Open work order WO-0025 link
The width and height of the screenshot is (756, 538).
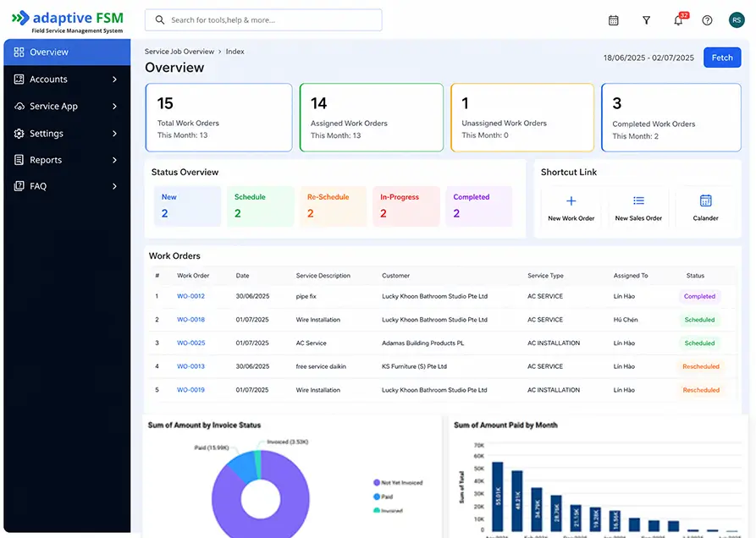click(x=191, y=343)
